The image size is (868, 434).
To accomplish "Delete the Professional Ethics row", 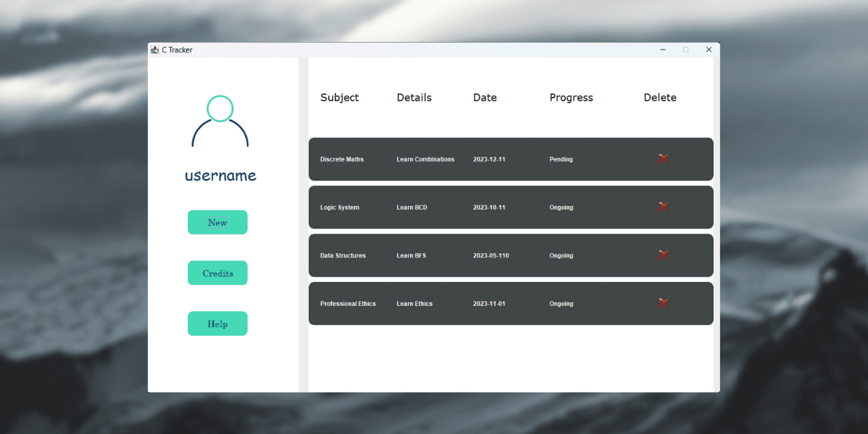I will (x=663, y=303).
